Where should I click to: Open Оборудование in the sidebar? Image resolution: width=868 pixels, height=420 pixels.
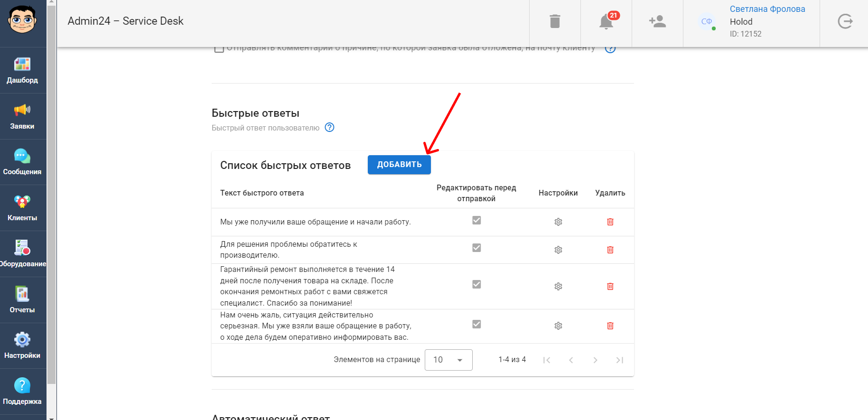click(x=22, y=254)
